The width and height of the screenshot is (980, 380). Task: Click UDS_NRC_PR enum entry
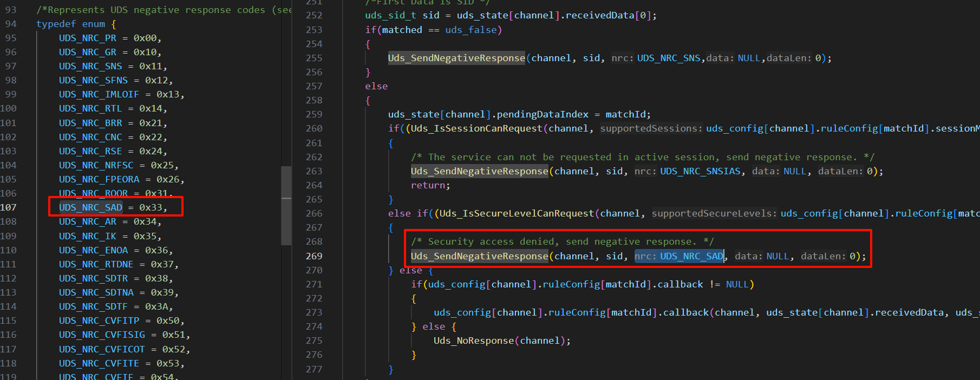(87, 38)
